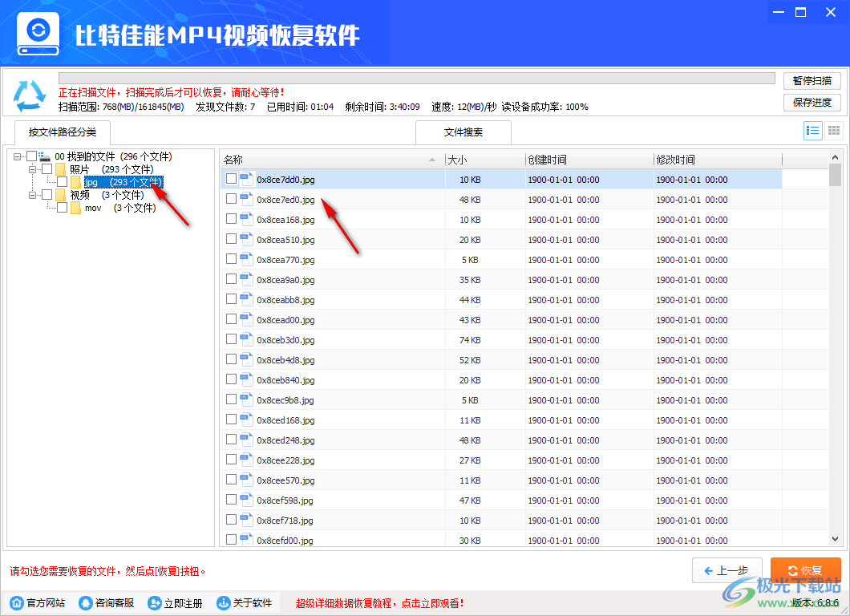Check the 照片 folder checkbox
The height and width of the screenshot is (616, 850).
(x=47, y=169)
